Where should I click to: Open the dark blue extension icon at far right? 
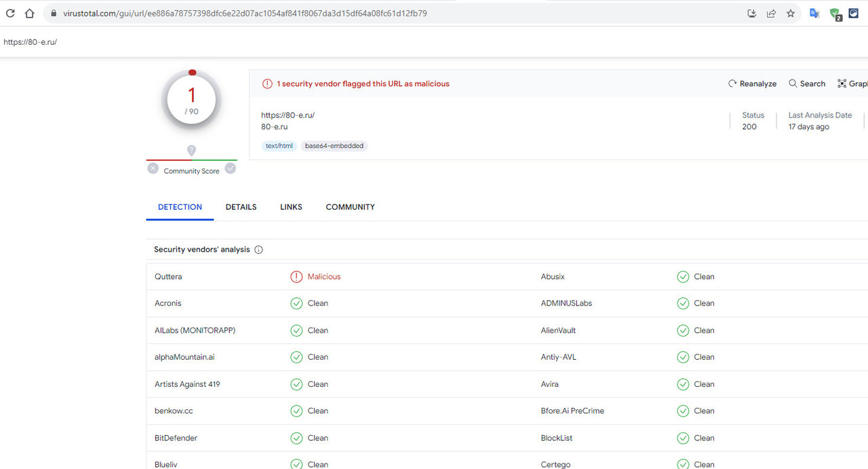pos(854,13)
